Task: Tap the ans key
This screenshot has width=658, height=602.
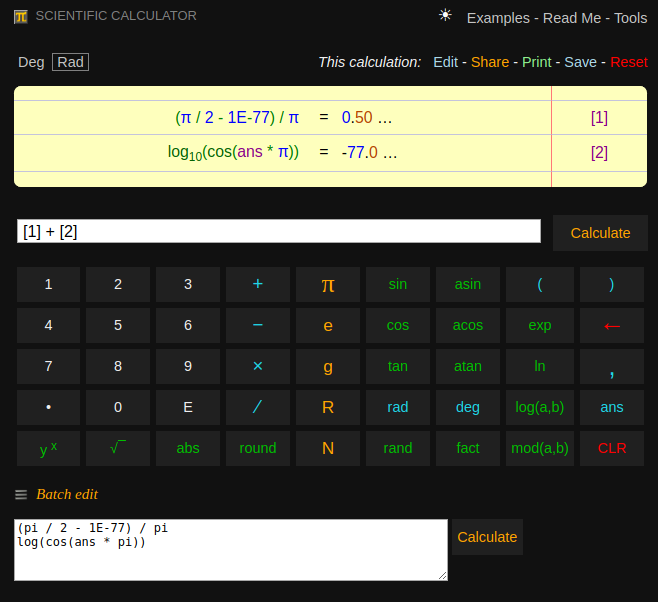Action: tap(611, 407)
